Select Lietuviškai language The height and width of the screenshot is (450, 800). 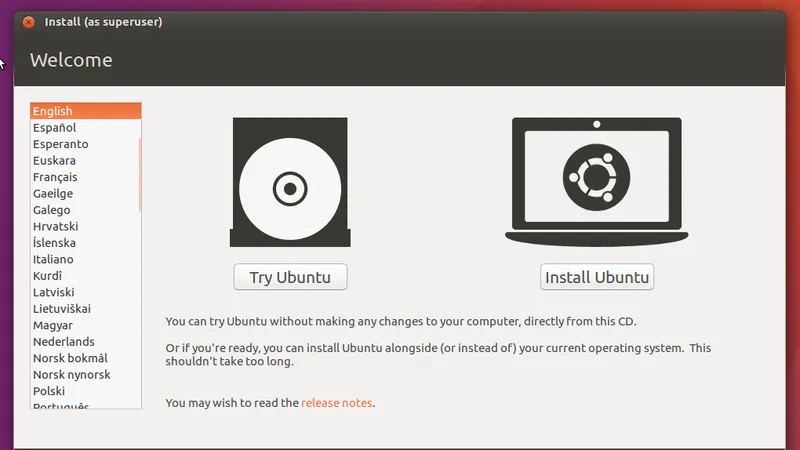pyautogui.click(x=86, y=309)
